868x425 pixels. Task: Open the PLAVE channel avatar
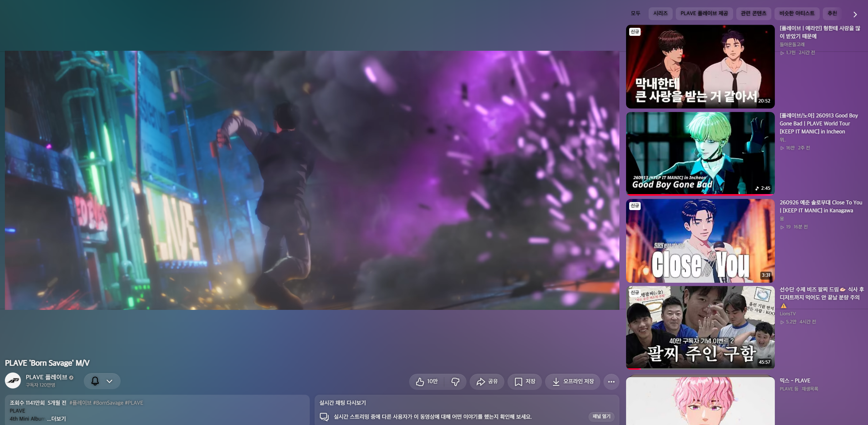tap(13, 380)
